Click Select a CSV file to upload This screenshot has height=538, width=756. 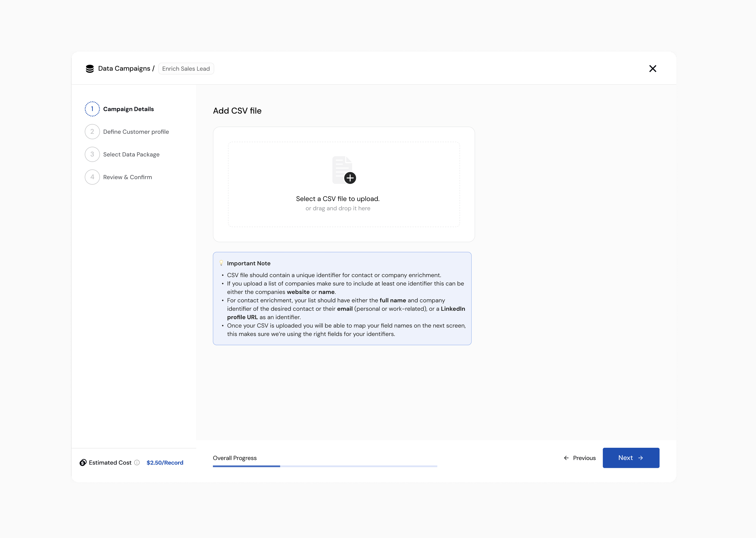[x=338, y=199]
